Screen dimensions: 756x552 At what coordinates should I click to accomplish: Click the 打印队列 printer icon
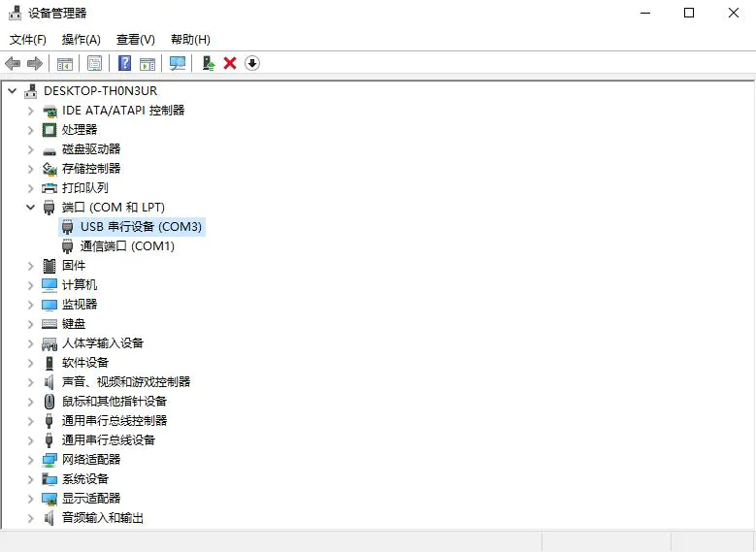(x=49, y=188)
